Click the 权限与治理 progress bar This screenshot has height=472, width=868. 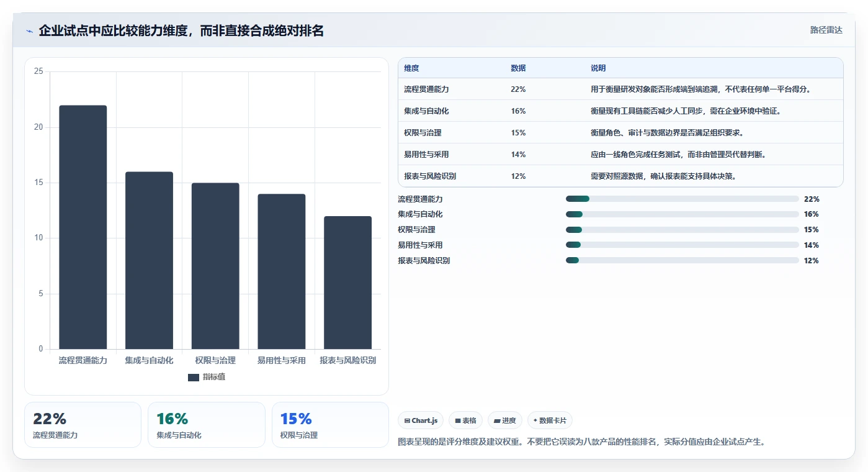tap(682, 230)
